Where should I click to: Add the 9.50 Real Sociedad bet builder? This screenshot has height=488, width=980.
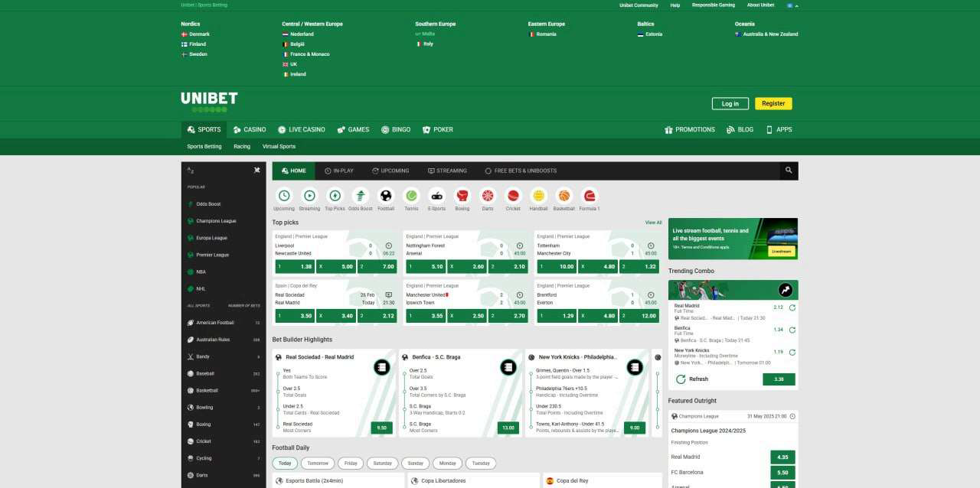point(382,428)
